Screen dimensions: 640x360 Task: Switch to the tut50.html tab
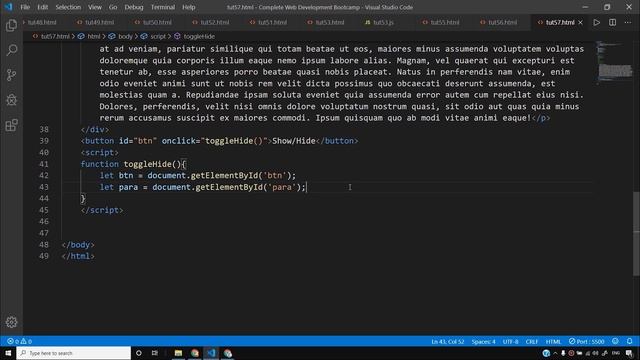click(x=157, y=22)
